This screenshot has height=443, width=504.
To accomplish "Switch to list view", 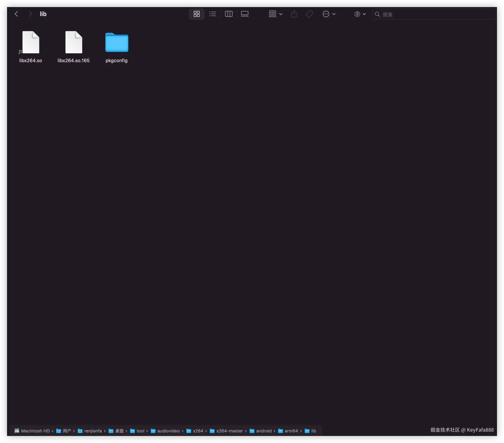I will (213, 14).
